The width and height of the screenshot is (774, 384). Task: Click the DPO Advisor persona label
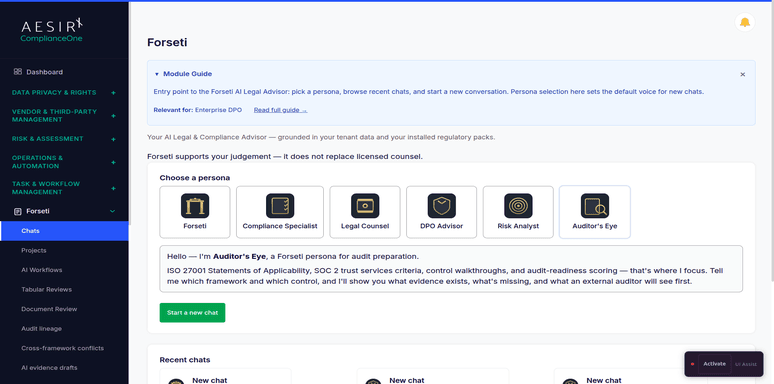(442, 226)
